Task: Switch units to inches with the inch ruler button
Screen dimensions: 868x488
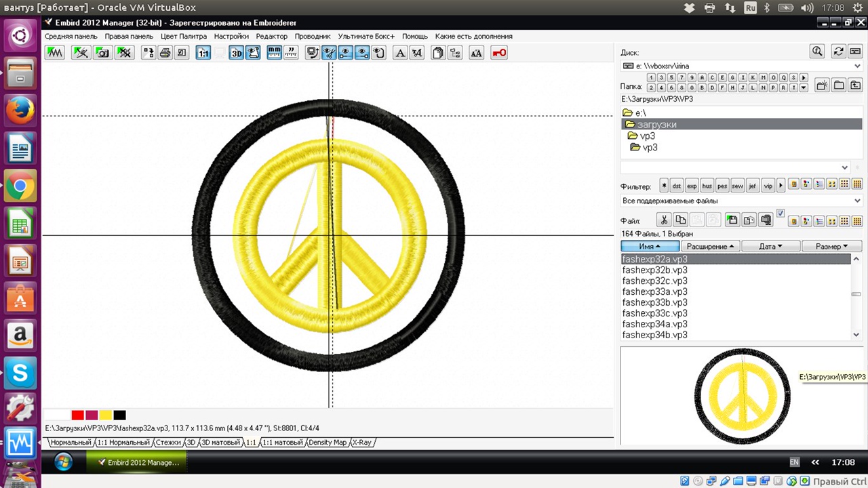Action: click(x=291, y=53)
